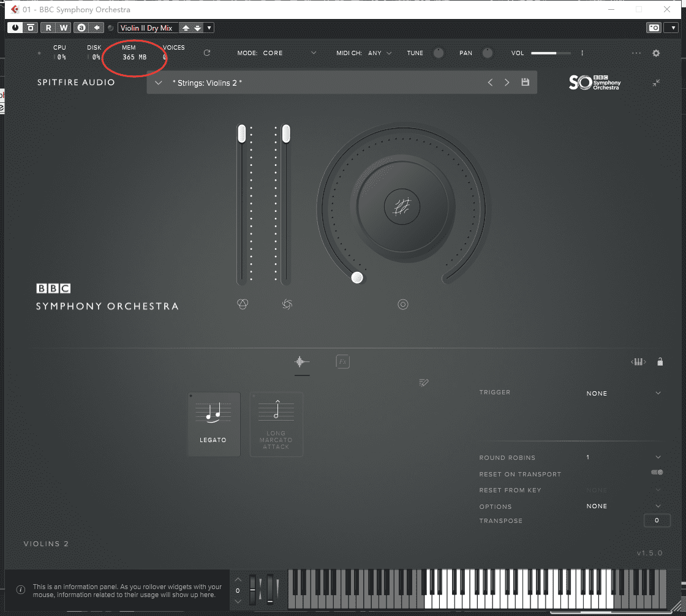Click the settings gear icon

pos(656,53)
